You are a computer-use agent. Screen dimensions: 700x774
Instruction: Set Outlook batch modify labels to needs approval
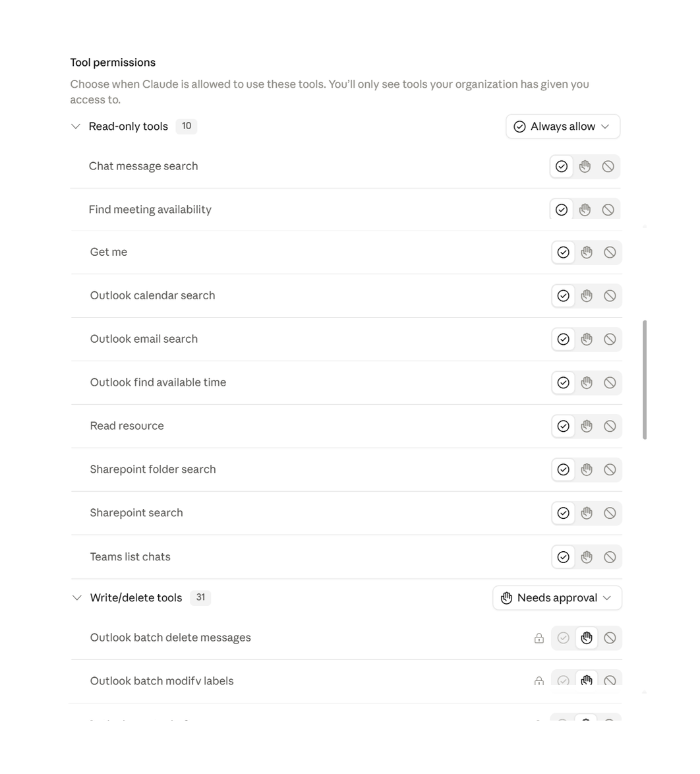(x=586, y=680)
